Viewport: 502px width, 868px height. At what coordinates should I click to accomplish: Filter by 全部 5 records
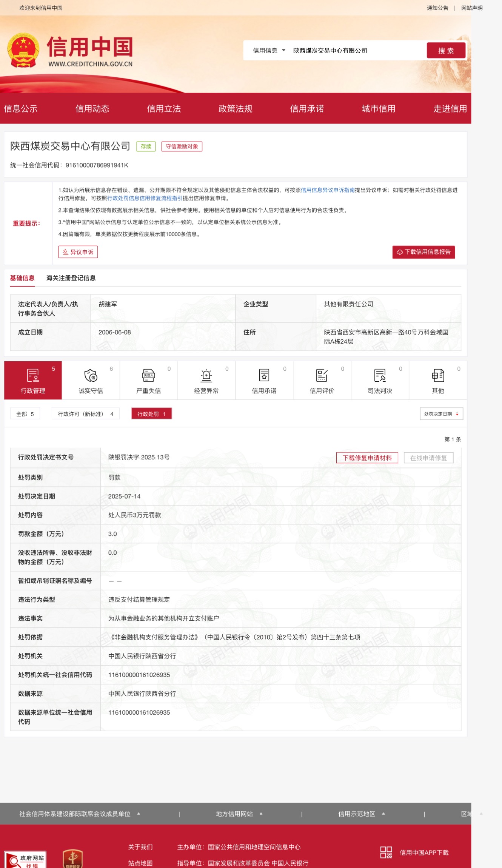[x=25, y=414]
